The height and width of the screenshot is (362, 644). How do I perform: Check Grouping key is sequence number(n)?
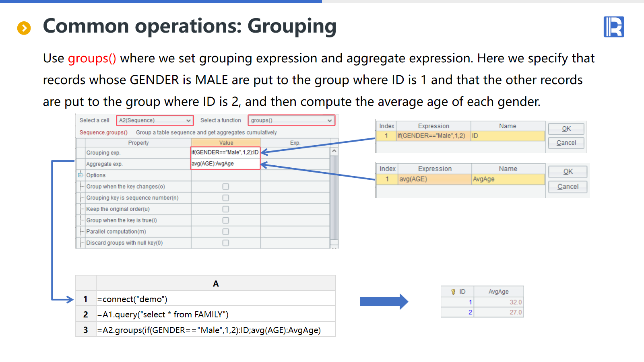(x=226, y=198)
